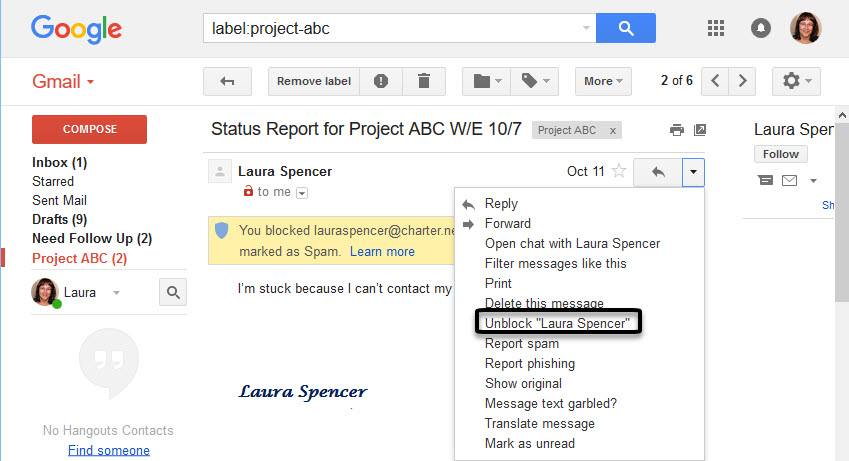Click the blue search magnifier button
The height and width of the screenshot is (461, 849).
coord(625,28)
